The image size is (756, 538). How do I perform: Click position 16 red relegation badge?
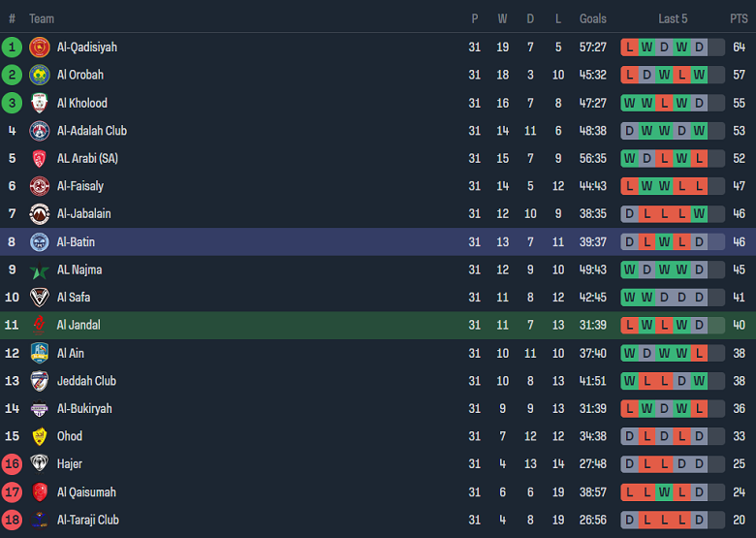[x=12, y=464]
